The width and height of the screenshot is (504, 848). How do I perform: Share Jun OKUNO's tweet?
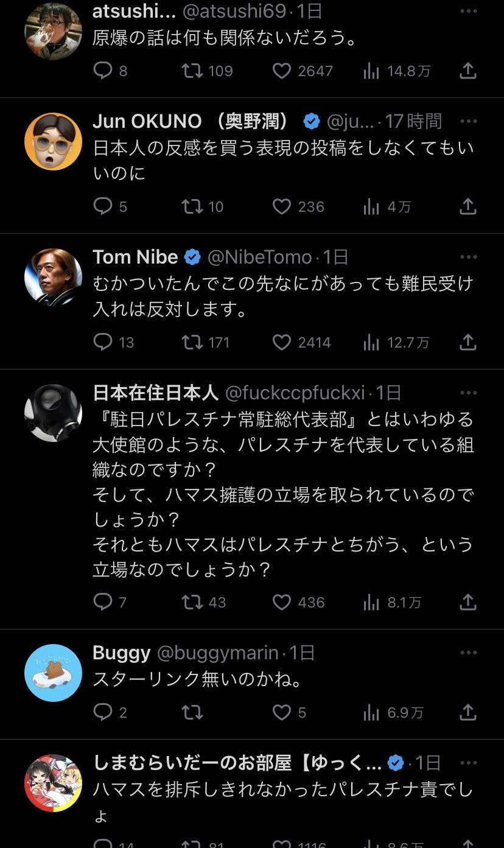467,207
